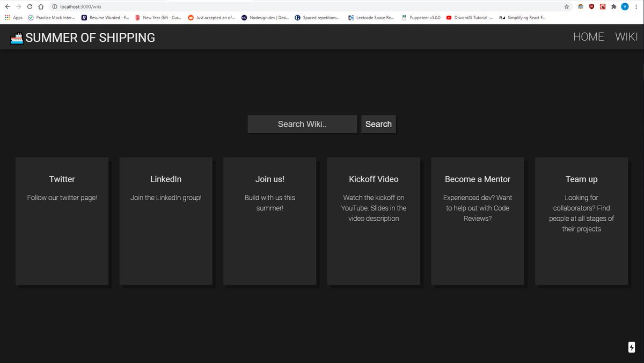The height and width of the screenshot is (363, 644).
Task: Open the Kickoff Video card
Action: (x=374, y=221)
